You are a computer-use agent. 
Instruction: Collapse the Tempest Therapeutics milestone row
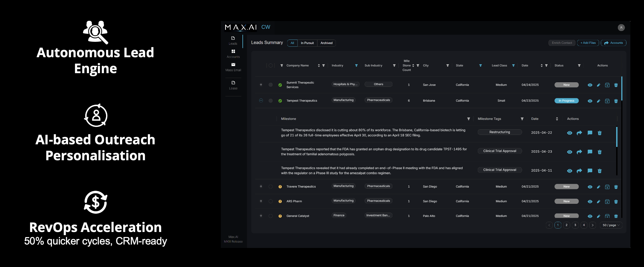[x=261, y=100]
